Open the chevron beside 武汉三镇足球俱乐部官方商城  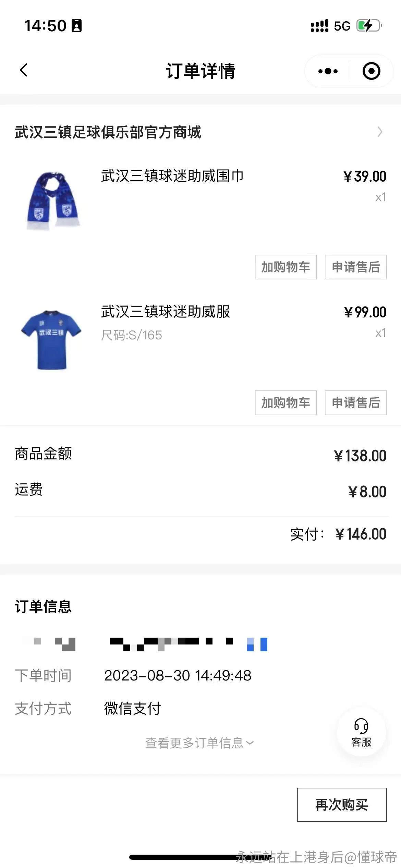[380, 132]
